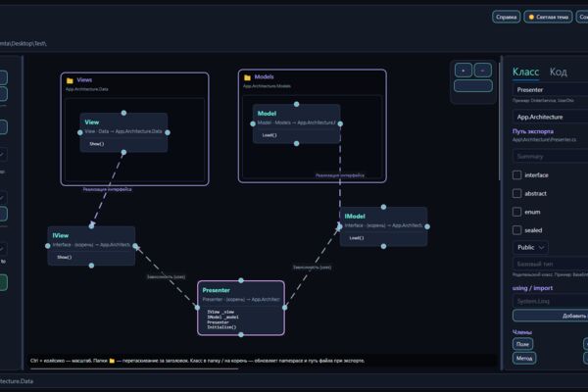Image resolution: width=588 pixels, height=392 pixels.
Task: Click the bottom connector dot of Model node
Action: click(297, 143)
